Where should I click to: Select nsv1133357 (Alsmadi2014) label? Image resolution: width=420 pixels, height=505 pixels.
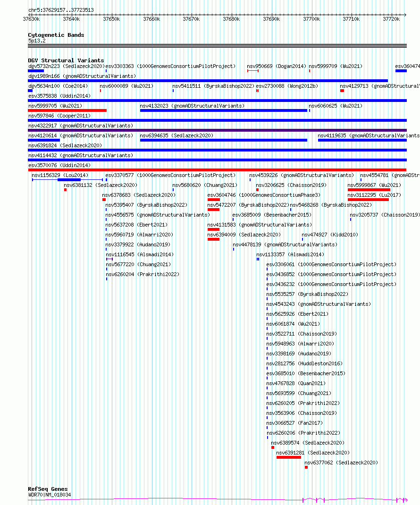[x=290, y=255]
